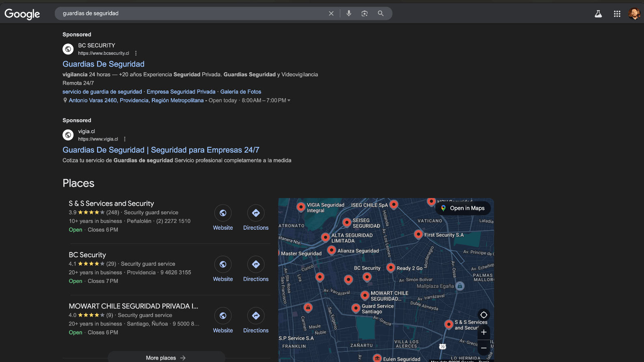Click Open in Maps button

(463, 208)
